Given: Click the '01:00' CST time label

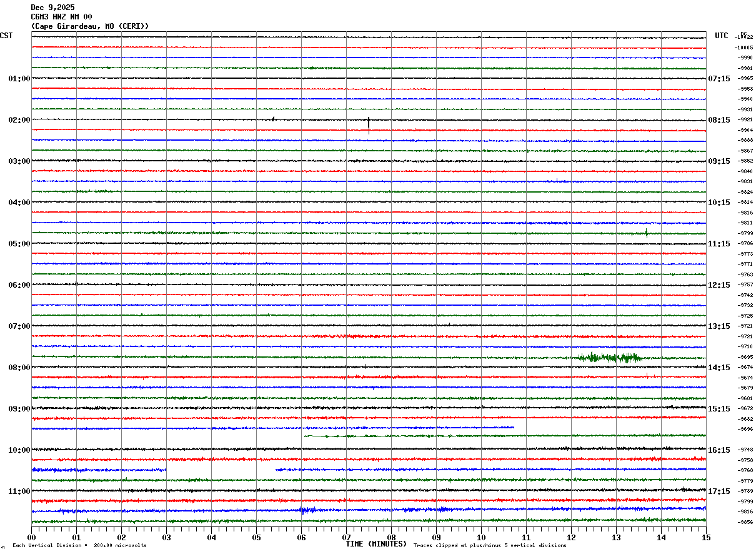Looking at the screenshot, I should click(x=19, y=79).
